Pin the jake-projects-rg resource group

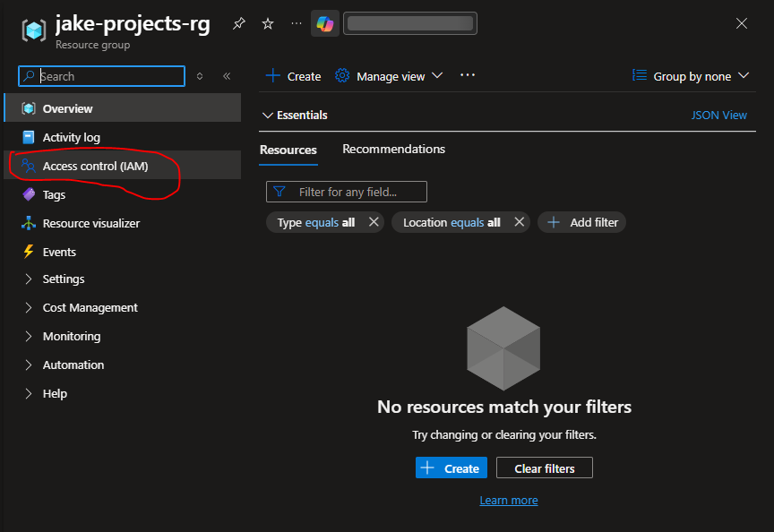pos(239,23)
